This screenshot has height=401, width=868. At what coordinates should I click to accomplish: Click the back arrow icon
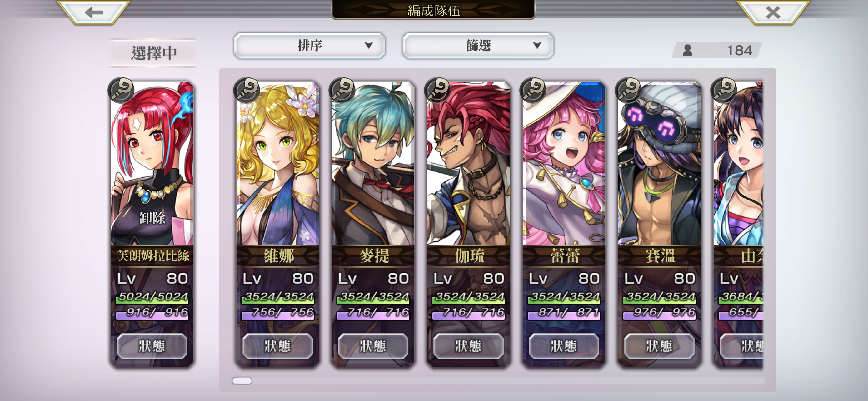93,12
